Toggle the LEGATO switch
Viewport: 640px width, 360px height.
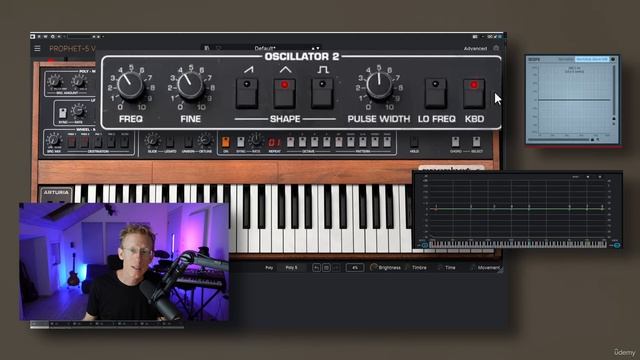[x=170, y=142]
